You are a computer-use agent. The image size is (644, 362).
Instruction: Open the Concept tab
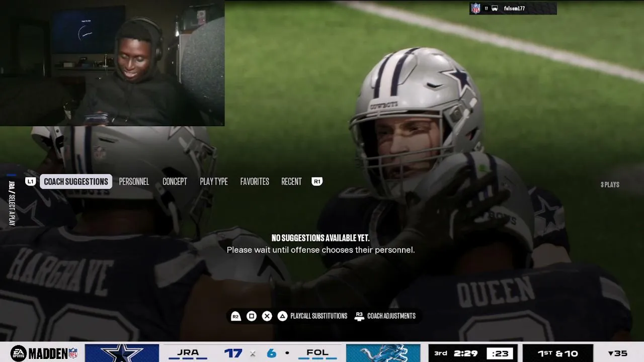pyautogui.click(x=175, y=182)
